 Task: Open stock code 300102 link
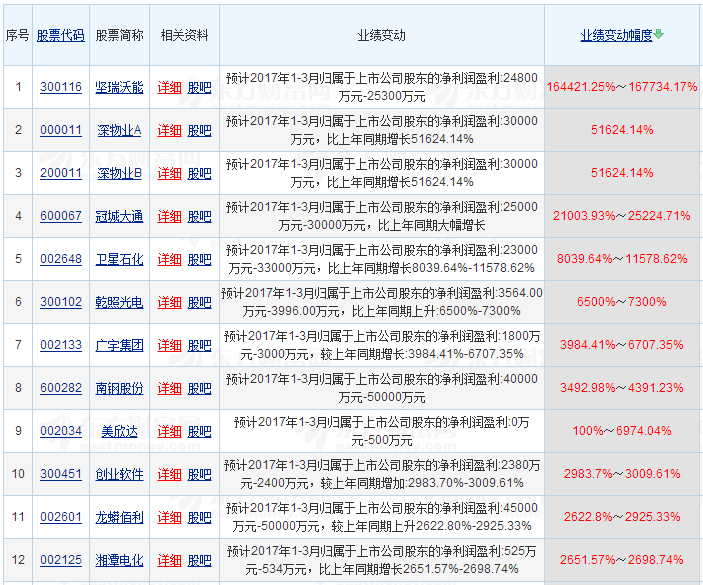pyautogui.click(x=61, y=302)
